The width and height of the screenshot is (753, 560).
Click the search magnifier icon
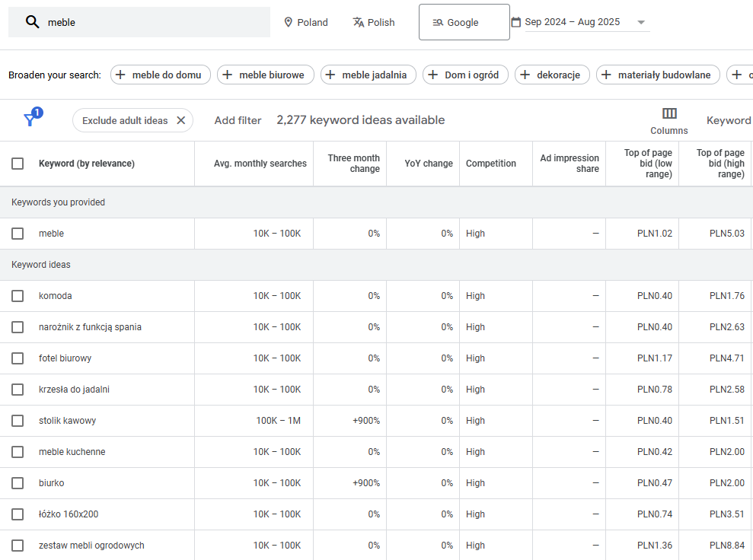click(32, 22)
